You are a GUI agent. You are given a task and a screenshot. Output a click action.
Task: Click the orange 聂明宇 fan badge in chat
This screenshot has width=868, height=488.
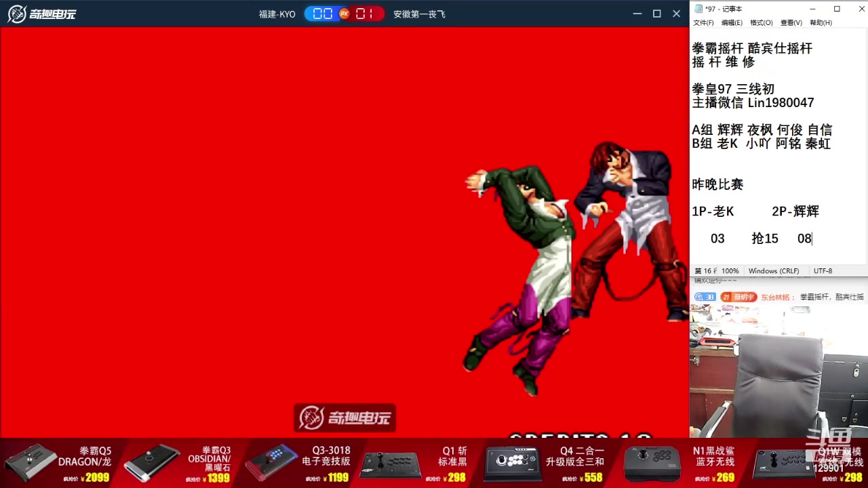click(x=738, y=297)
